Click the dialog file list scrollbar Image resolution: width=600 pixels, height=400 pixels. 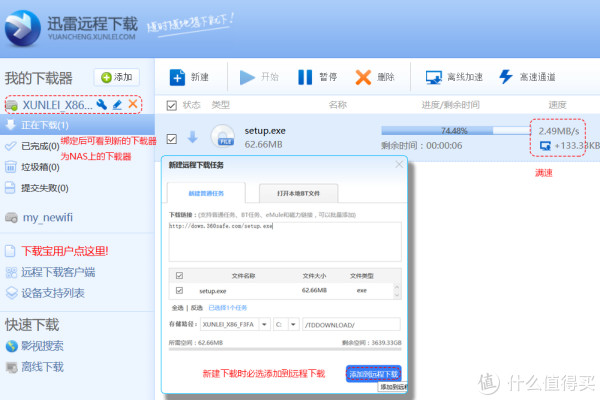(397, 291)
